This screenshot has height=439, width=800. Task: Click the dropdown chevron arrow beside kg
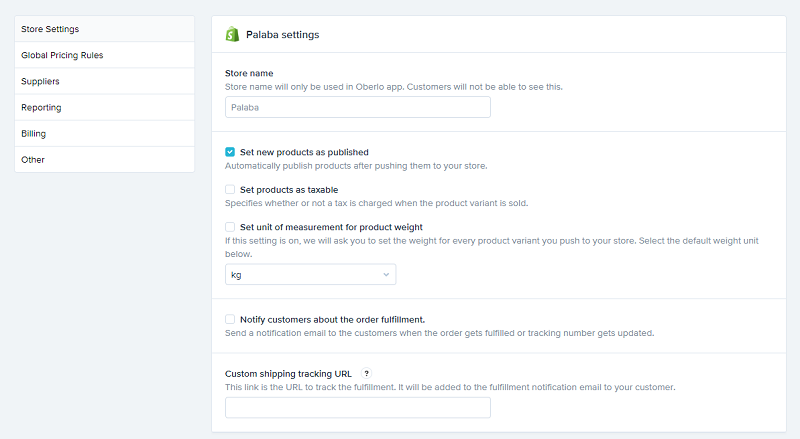tap(386, 275)
